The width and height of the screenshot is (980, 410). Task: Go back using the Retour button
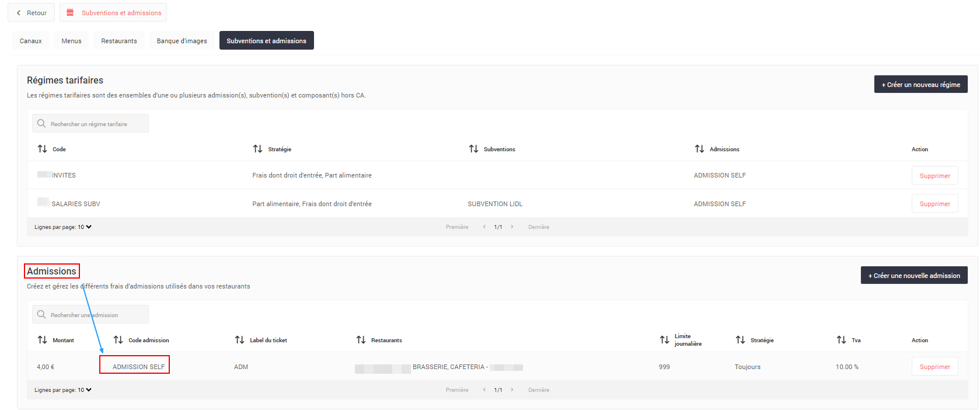click(x=32, y=13)
